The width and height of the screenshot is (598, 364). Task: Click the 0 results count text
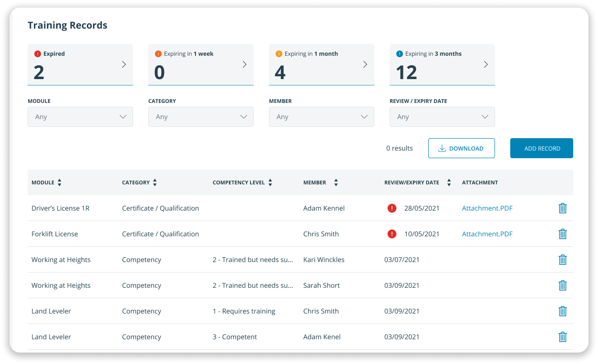click(x=400, y=148)
